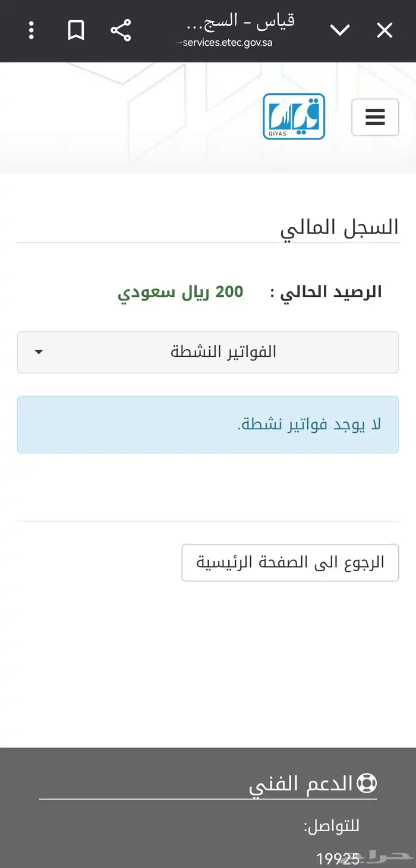Tap the share icon in top bar

coord(121,30)
